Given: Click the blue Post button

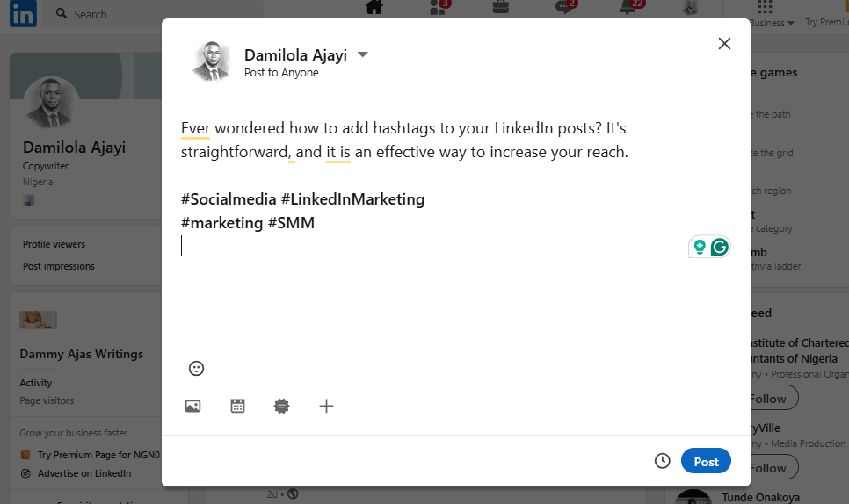Looking at the screenshot, I should [706, 461].
